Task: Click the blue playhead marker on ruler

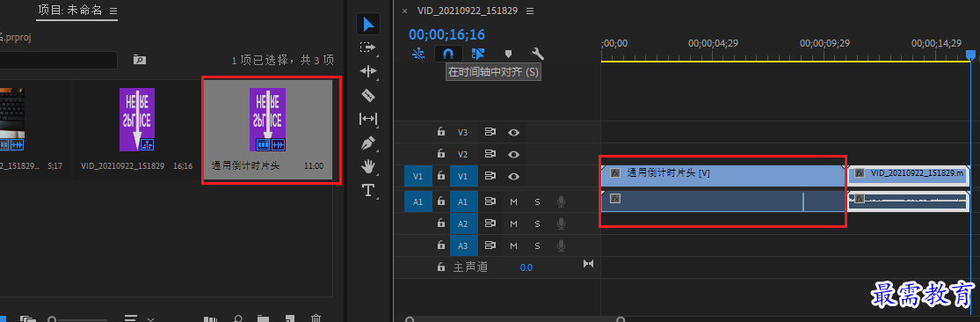Action: [970, 55]
